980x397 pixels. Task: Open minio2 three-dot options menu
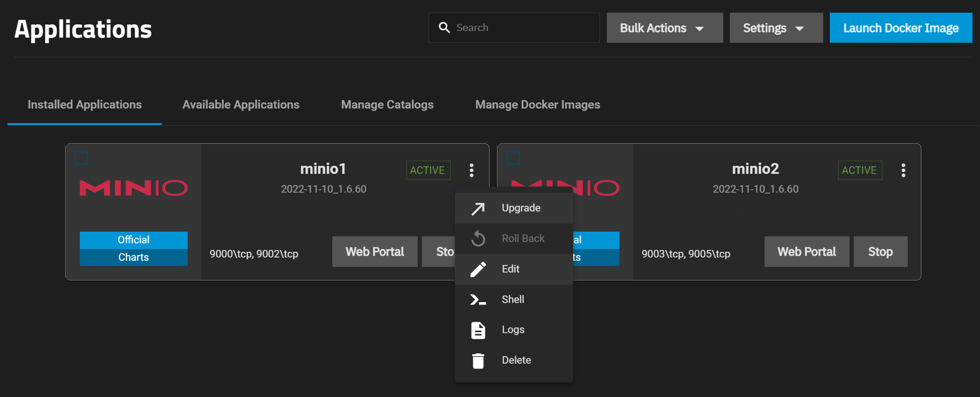point(903,170)
